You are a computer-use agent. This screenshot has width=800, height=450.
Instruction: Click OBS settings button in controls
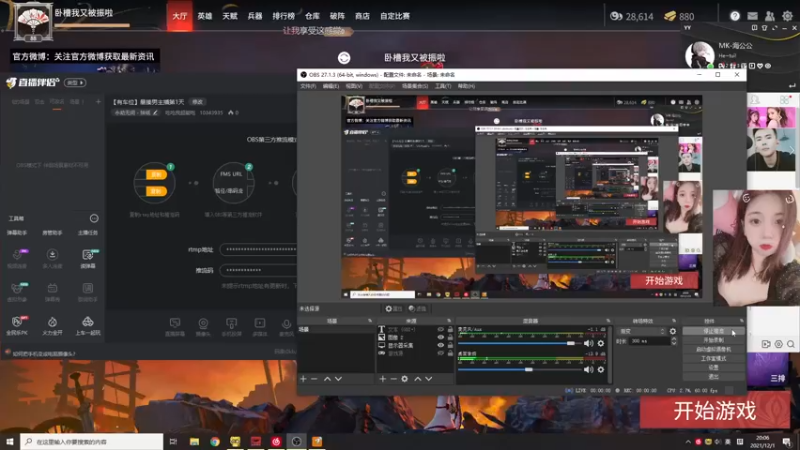coord(713,367)
